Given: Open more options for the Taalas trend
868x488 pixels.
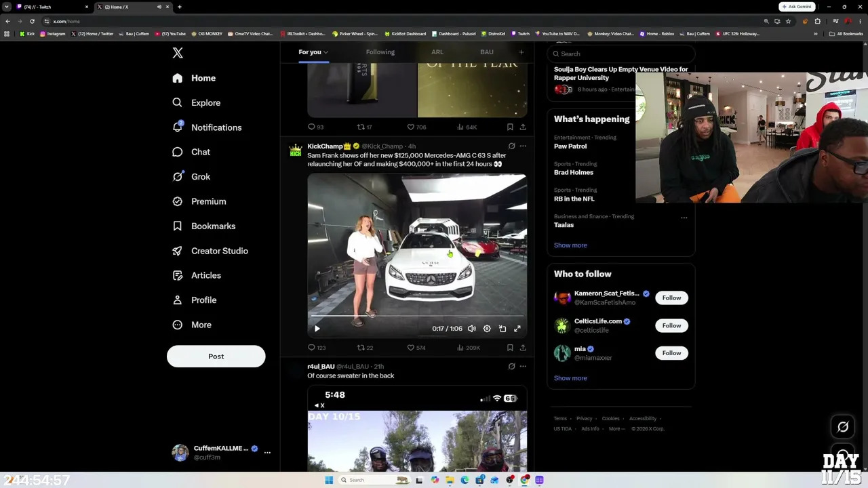Looking at the screenshot, I should tap(684, 218).
